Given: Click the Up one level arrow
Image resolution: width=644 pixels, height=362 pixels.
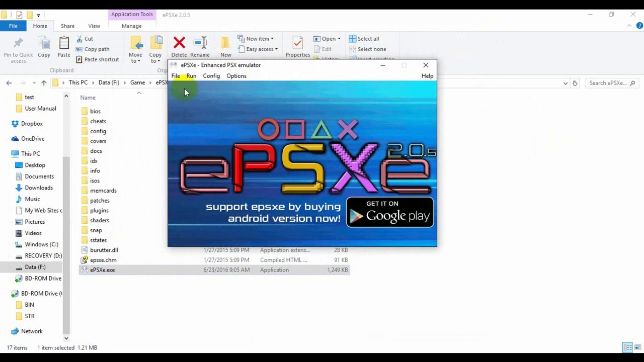Looking at the screenshot, I should 44,83.
